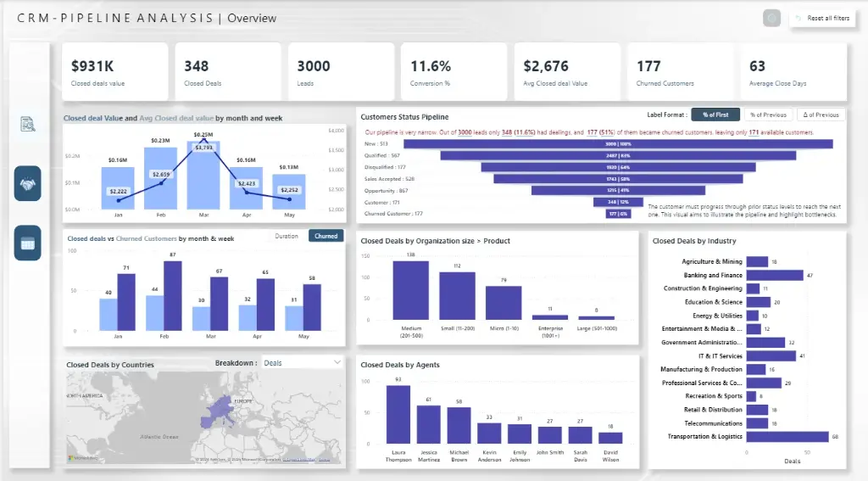Click Emily Johnson's bar in agents chart
The width and height of the screenshot is (868, 481).
(x=520, y=433)
